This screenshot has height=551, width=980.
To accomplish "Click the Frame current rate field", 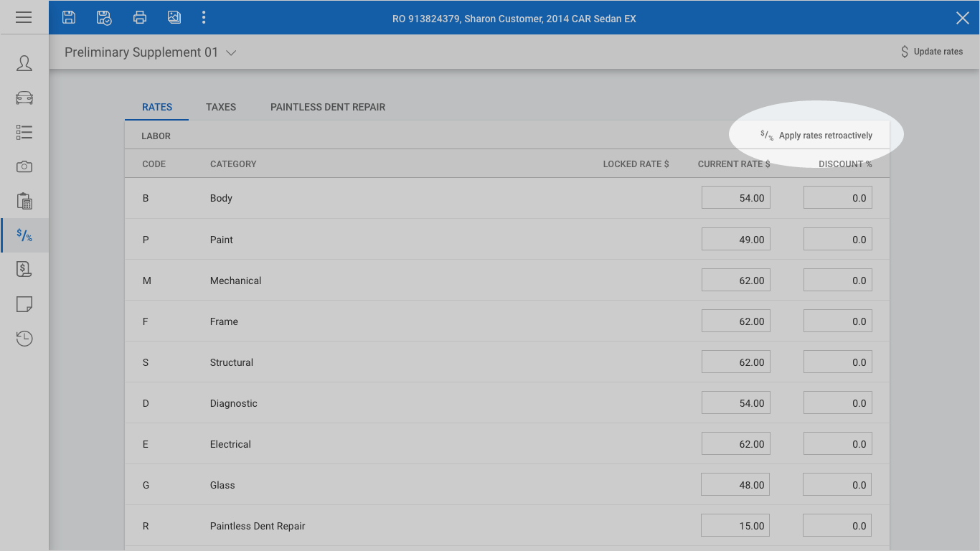I will click(736, 321).
